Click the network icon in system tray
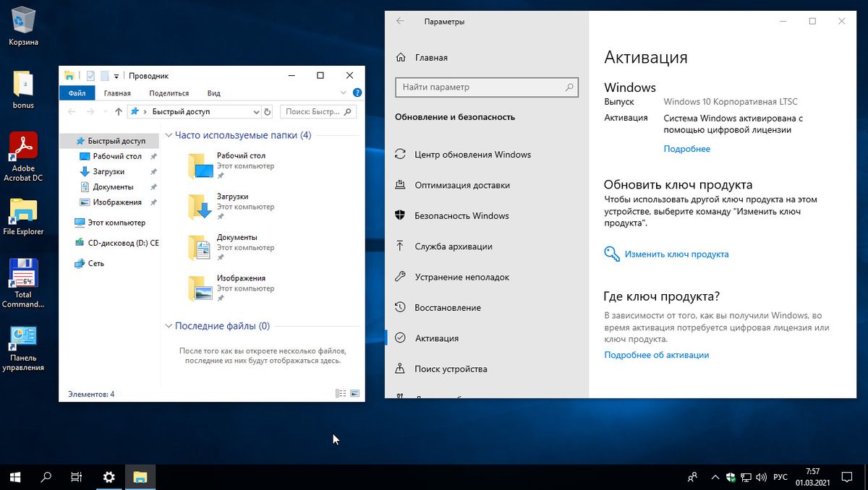This screenshot has height=490, width=868. [745, 477]
